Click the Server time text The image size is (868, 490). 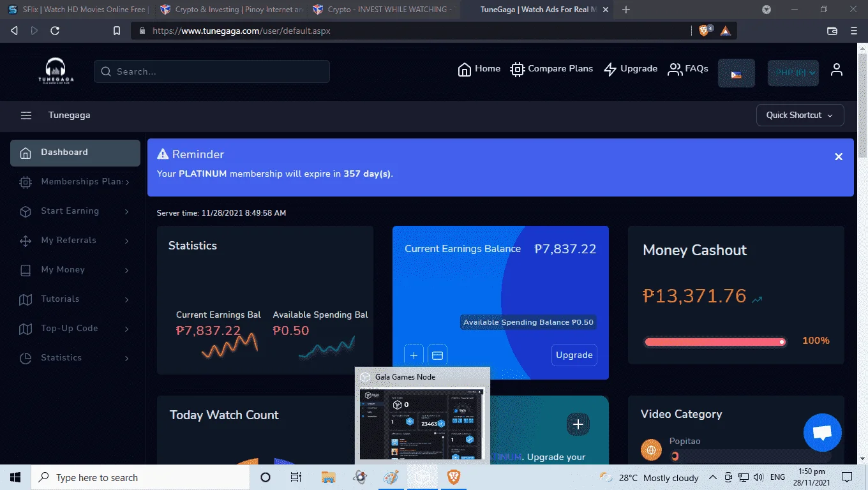tap(221, 213)
